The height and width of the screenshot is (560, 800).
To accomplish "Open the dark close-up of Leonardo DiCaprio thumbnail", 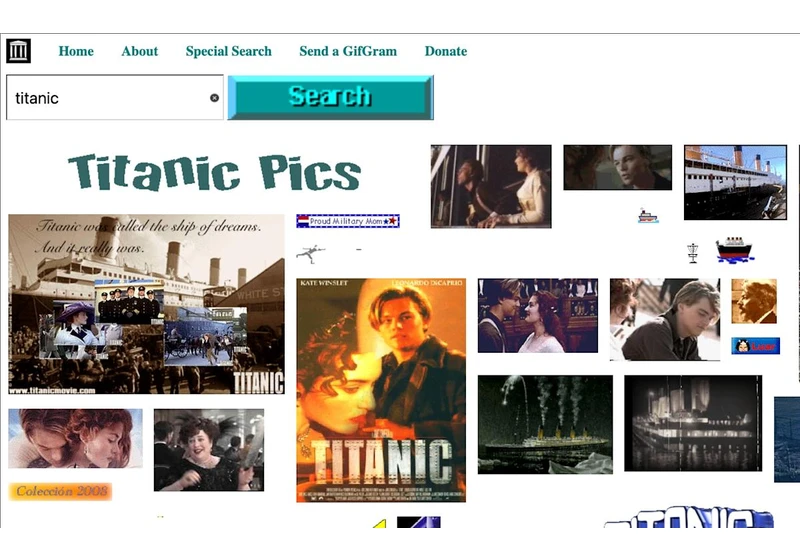I will (617, 167).
